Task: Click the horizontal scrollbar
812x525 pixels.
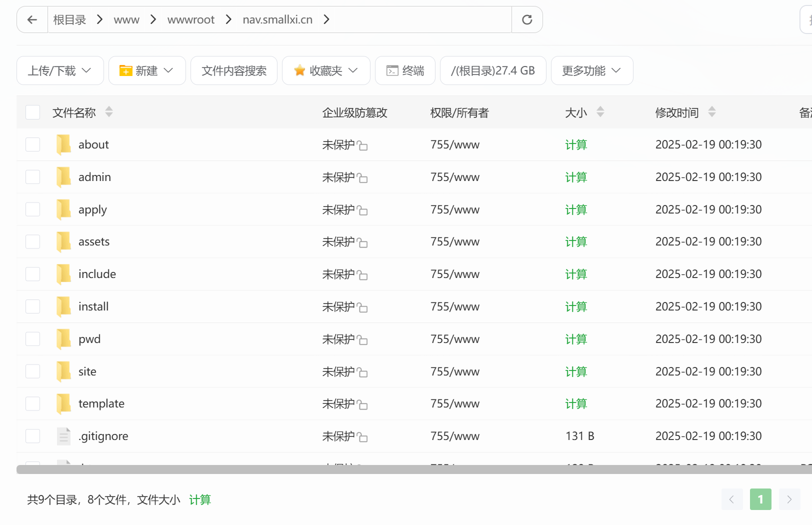Action: point(400,469)
